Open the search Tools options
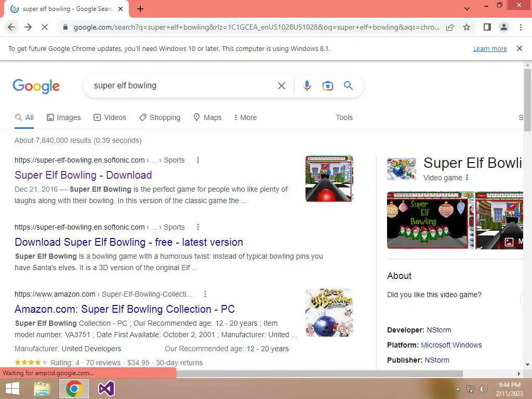 344,117
